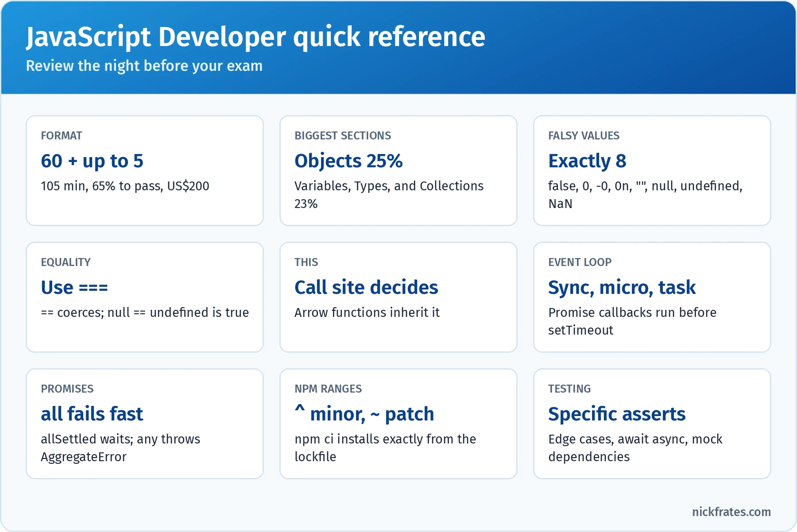This screenshot has width=797, height=532.
Task: Select the 'all fails fast' heading
Action: [92, 414]
